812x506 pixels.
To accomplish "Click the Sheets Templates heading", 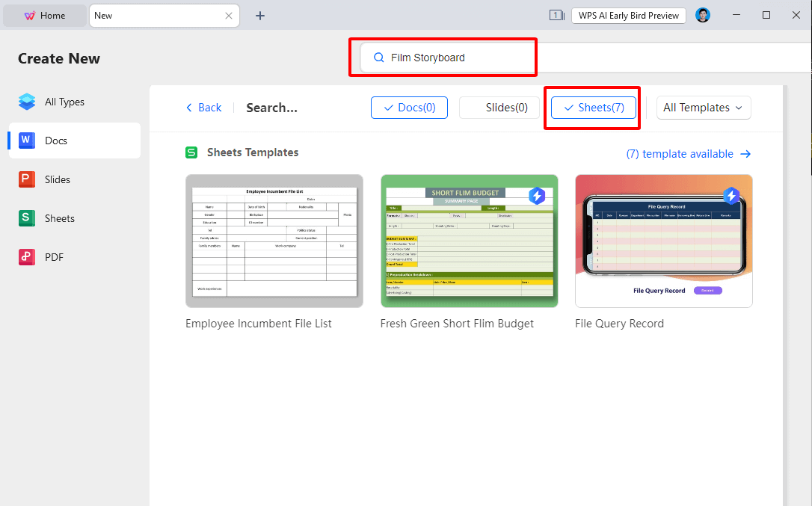I will point(253,152).
